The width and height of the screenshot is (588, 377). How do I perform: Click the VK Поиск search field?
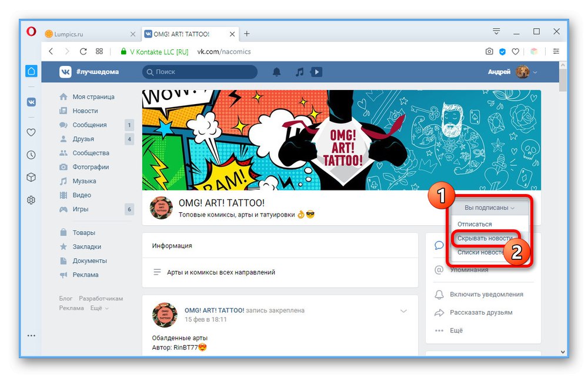[200, 72]
